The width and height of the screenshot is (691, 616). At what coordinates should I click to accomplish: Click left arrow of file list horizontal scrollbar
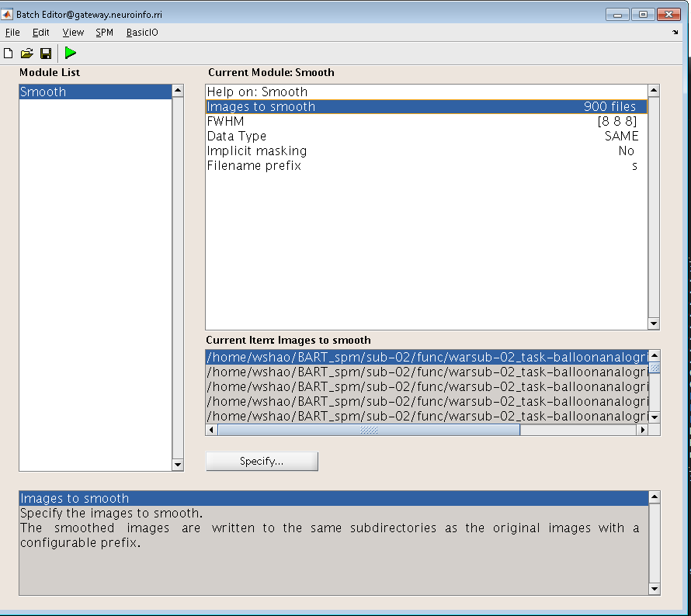tap(211, 430)
